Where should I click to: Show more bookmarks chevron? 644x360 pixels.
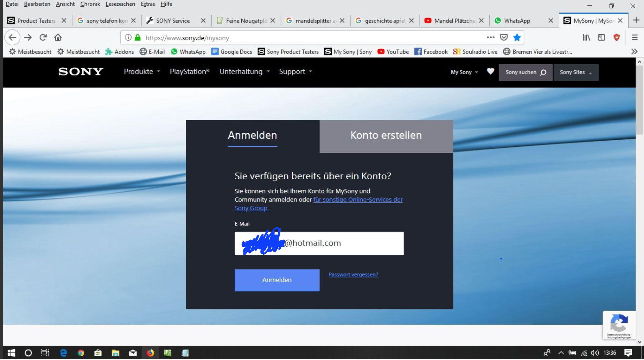click(634, 51)
